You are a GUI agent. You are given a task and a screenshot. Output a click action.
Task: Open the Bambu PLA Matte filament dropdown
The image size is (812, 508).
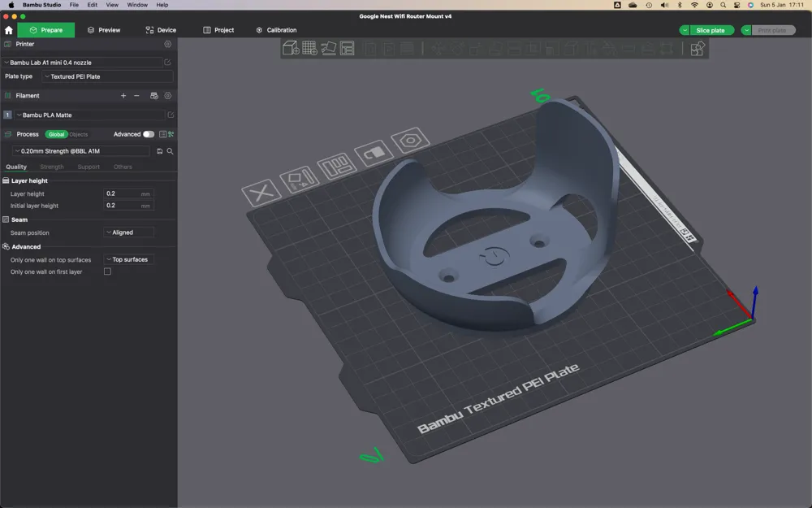click(89, 115)
